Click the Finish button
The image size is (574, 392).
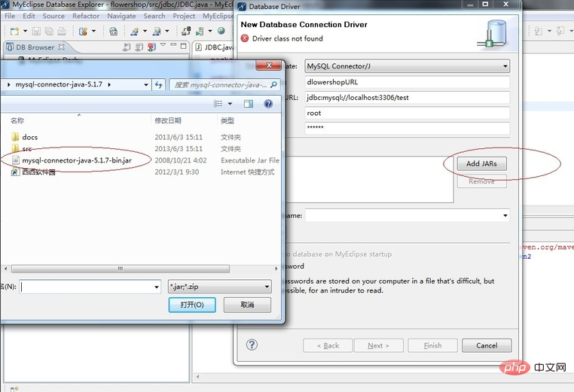(432, 345)
